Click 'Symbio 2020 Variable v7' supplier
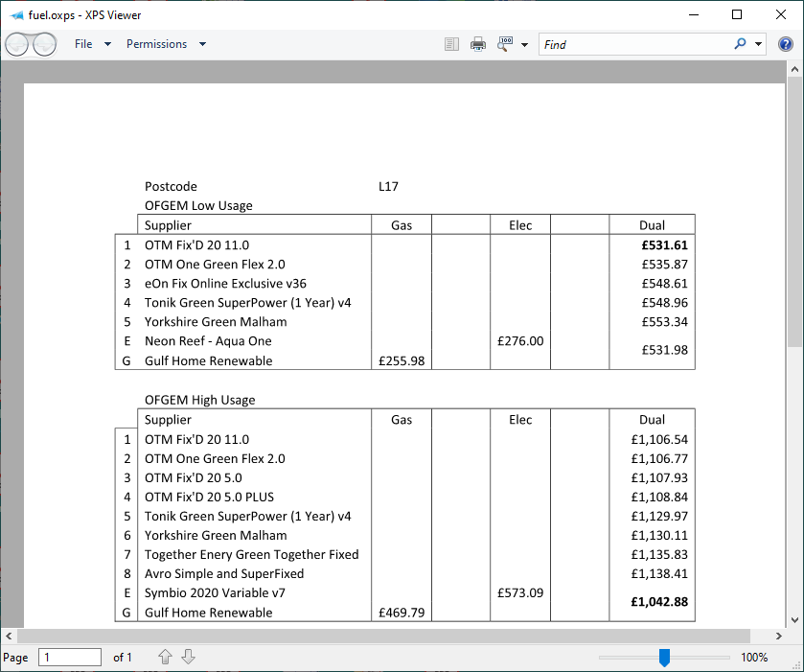This screenshot has width=804, height=672. 215,593
